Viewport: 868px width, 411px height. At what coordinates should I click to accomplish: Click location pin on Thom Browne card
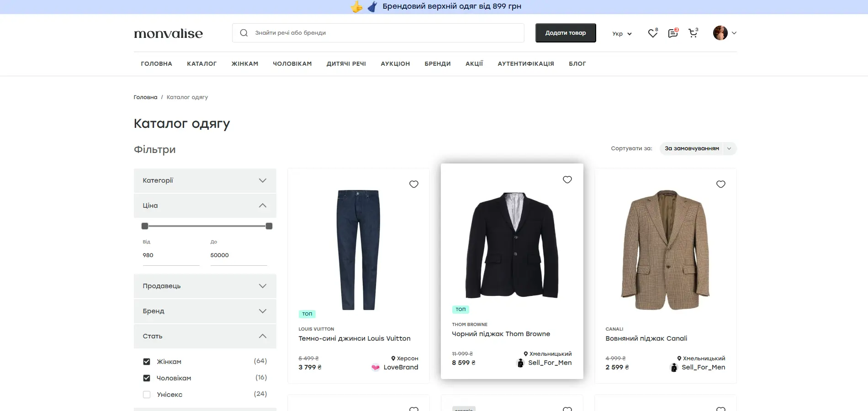pos(526,354)
